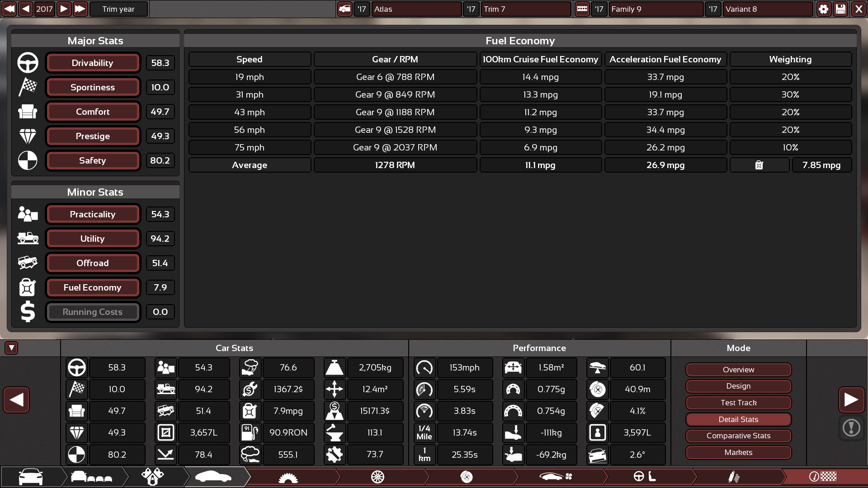Viewport: 868px width, 488px height.
Task: Collapse the bottom stats panel with the down arrow
Action: click(x=11, y=348)
